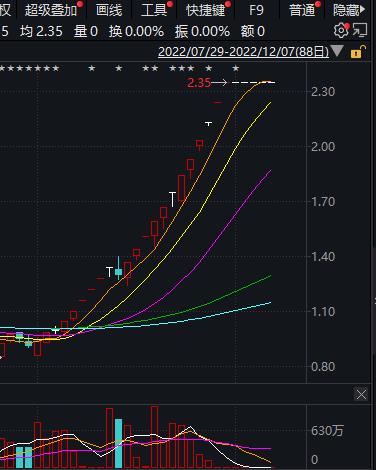
Task: Toggle the orange padlock range lock
Action: coord(358,52)
